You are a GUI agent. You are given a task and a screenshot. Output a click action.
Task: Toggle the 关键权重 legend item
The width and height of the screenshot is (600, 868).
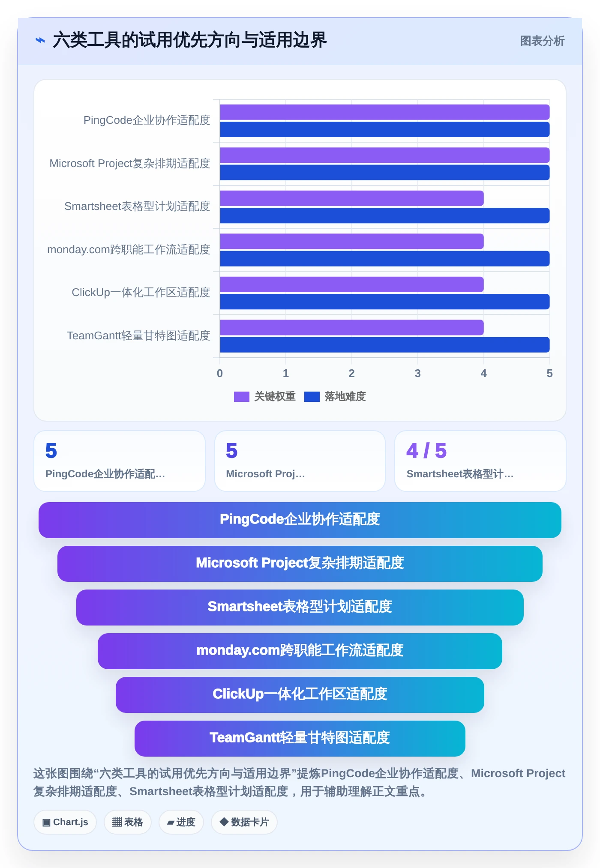[265, 396]
